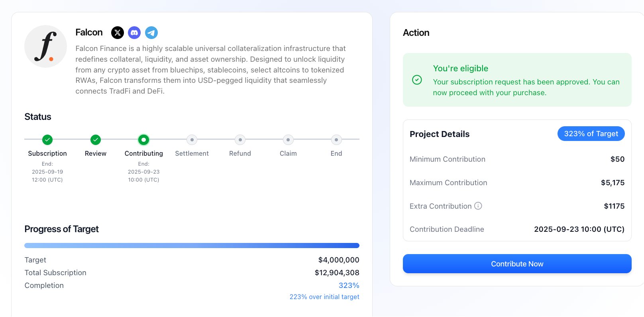Click the Subscription step label
Viewport: 644px width, 317px height.
[47, 153]
